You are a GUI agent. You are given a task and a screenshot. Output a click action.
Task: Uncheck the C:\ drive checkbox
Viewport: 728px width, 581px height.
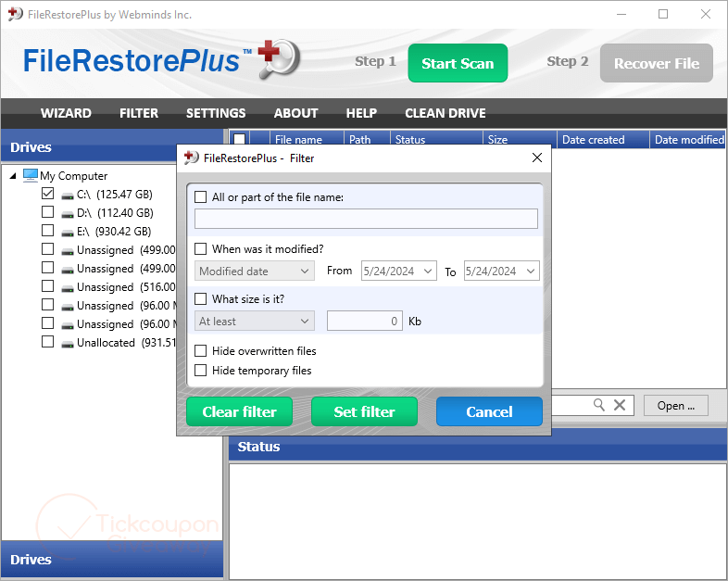tap(47, 193)
